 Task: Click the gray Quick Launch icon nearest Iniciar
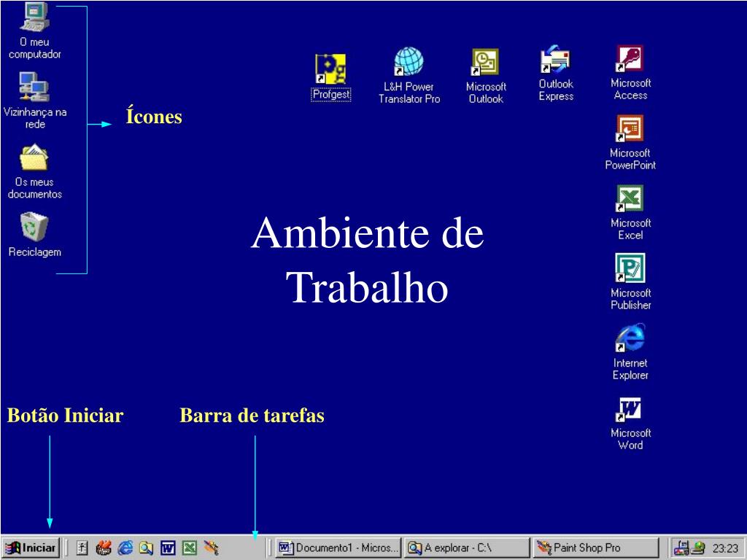(82, 548)
